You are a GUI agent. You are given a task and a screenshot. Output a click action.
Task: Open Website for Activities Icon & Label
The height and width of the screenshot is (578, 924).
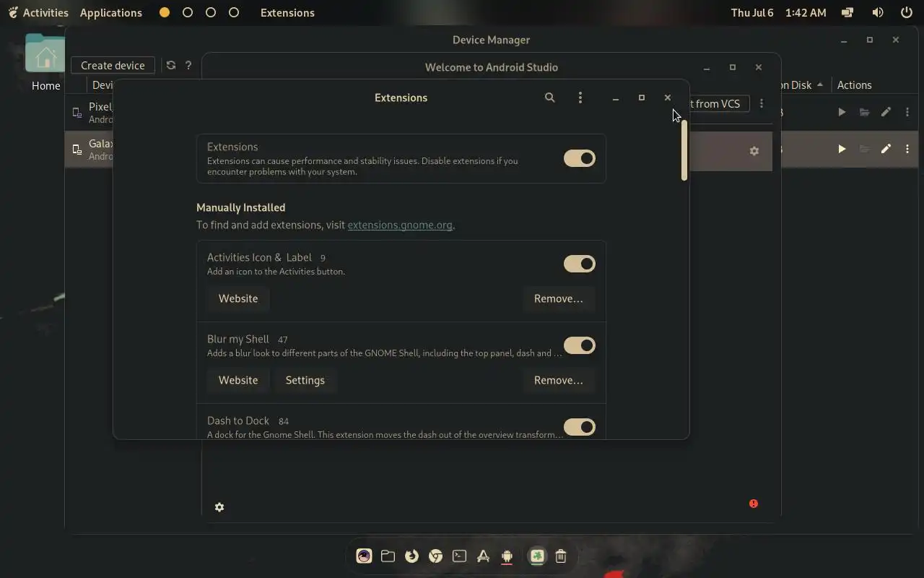[238, 298]
